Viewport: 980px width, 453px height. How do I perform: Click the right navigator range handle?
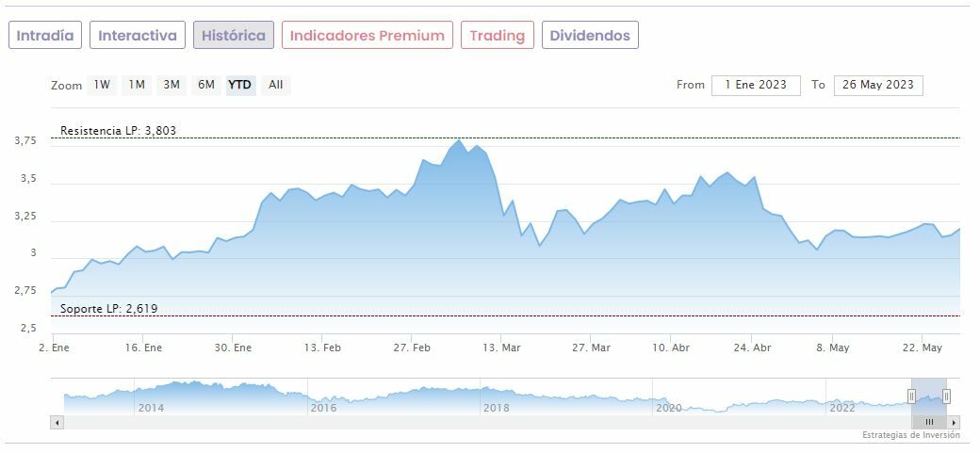946,396
